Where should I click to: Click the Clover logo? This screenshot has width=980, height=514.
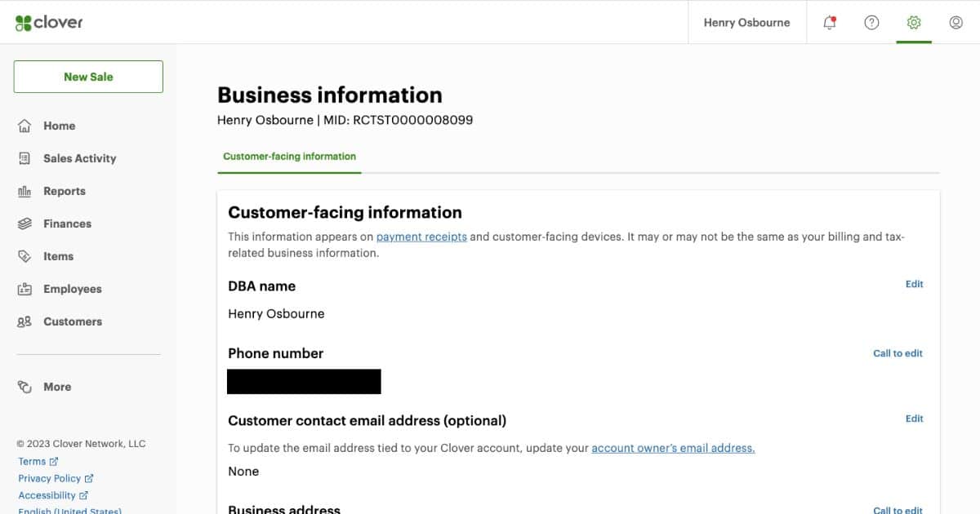pyautogui.click(x=49, y=23)
